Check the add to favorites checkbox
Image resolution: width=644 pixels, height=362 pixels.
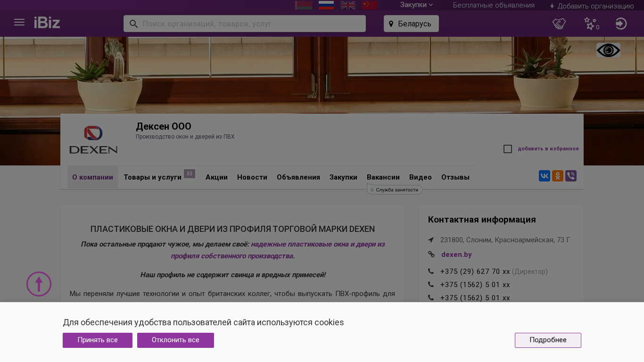[508, 149]
